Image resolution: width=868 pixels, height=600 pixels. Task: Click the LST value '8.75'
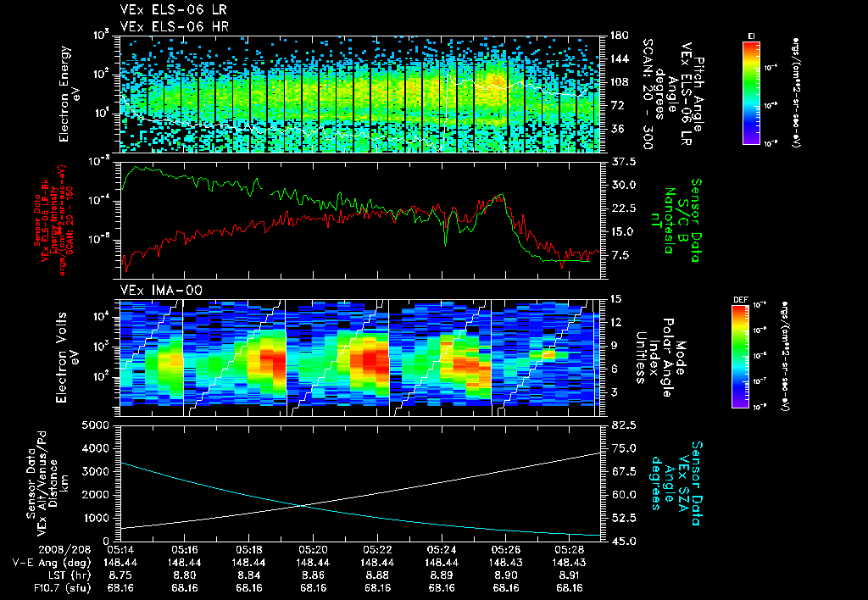click(120, 575)
